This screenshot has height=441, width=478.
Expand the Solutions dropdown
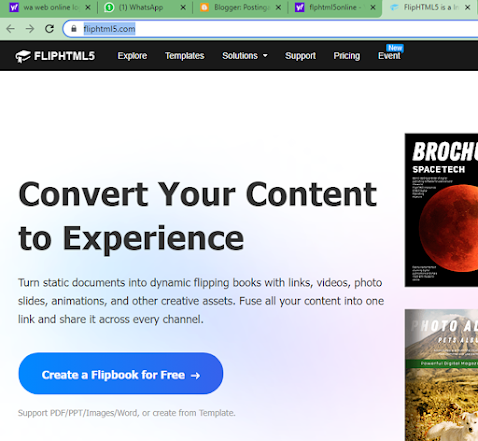coord(245,56)
